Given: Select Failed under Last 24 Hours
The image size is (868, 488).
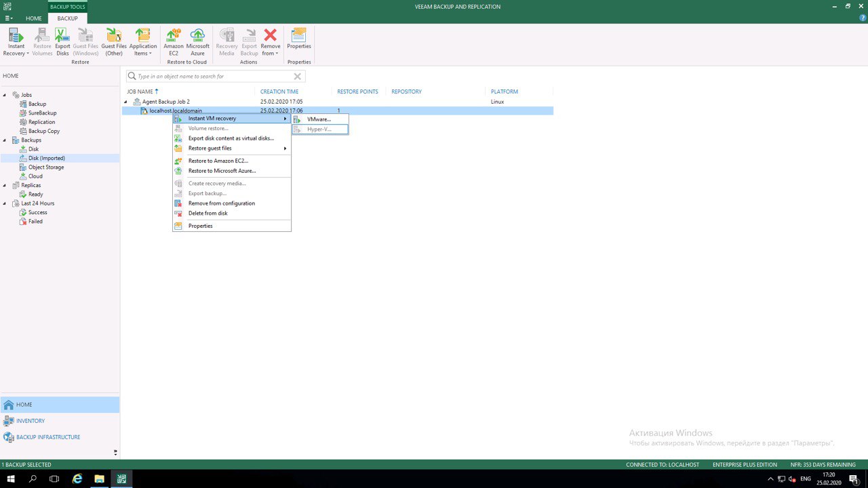Looking at the screenshot, I should pyautogui.click(x=35, y=221).
